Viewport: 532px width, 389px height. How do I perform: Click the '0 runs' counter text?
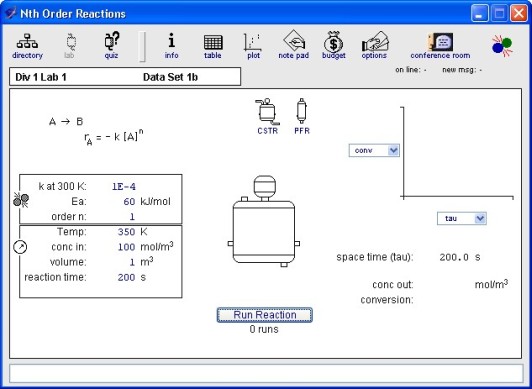[x=264, y=329]
